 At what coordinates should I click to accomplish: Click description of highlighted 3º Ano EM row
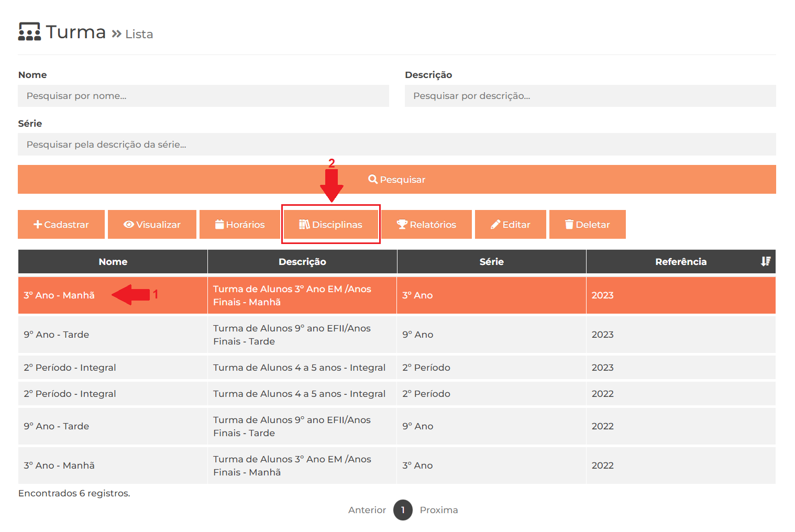pos(292,295)
